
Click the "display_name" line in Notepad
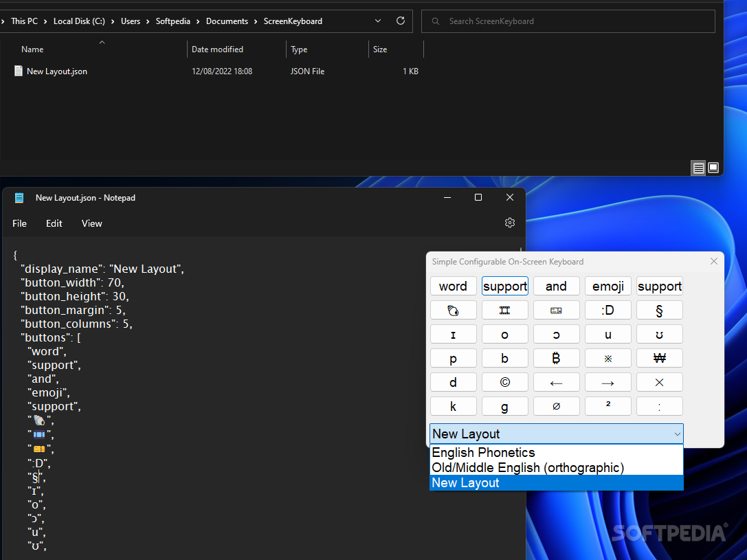pyautogui.click(x=102, y=269)
